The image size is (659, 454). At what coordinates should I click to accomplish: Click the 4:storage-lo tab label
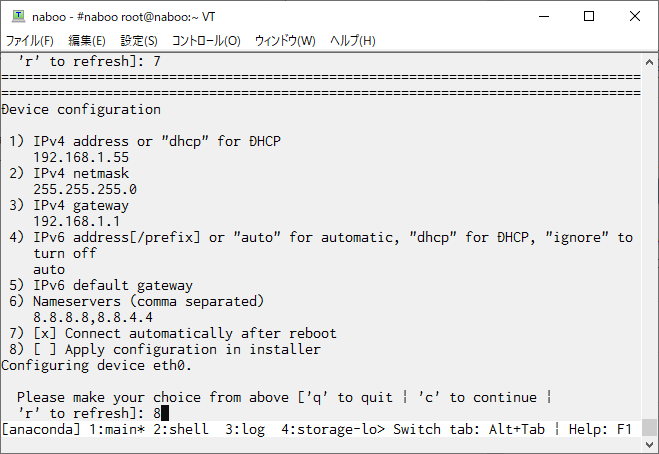(x=333, y=429)
